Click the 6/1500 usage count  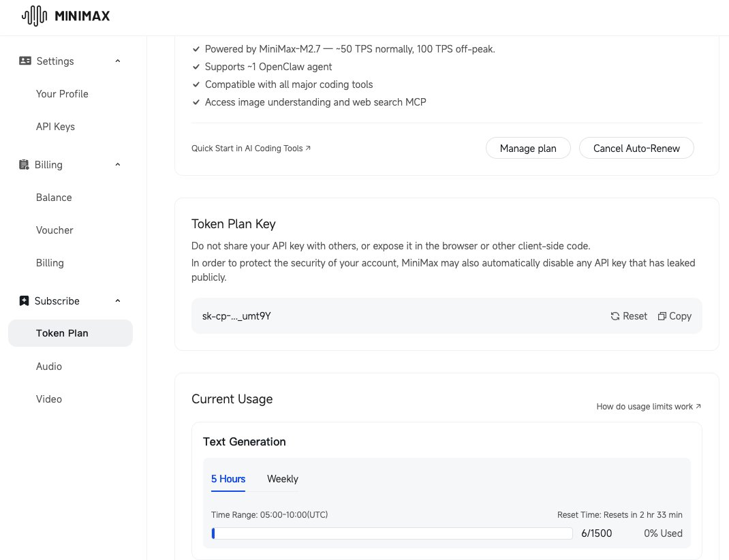pyautogui.click(x=597, y=533)
